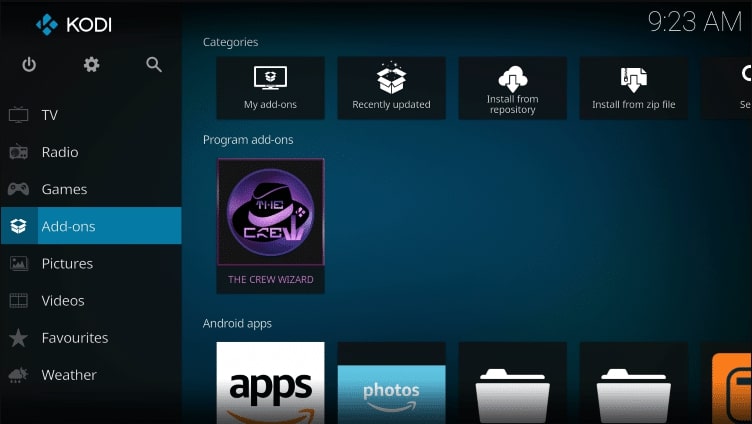The height and width of the screenshot is (424, 752).
Task: Click the 9:23 AM clock
Action: (695, 22)
